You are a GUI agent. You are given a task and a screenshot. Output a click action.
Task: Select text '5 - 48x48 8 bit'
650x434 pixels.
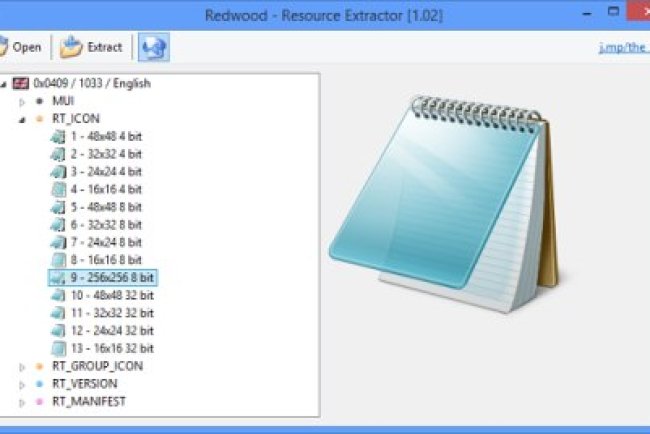pos(106,207)
